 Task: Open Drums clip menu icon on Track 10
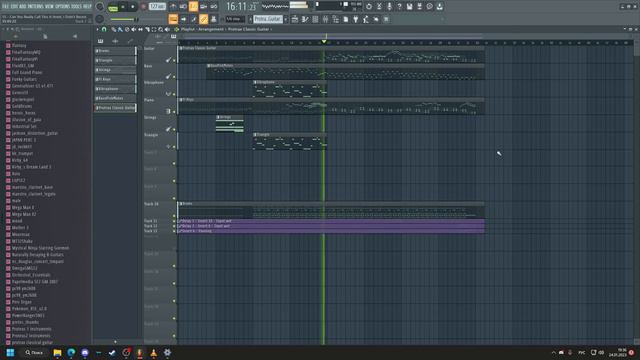click(181, 203)
